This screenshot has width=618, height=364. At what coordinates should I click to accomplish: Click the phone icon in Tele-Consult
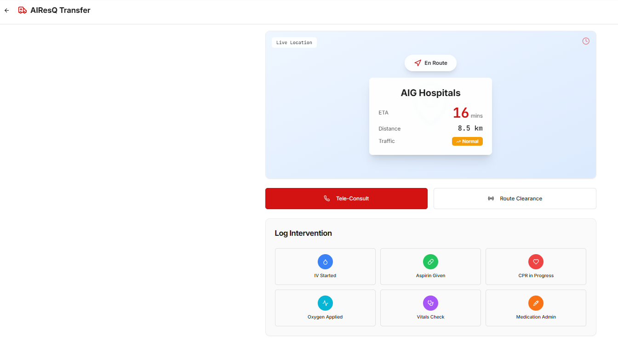click(x=327, y=199)
